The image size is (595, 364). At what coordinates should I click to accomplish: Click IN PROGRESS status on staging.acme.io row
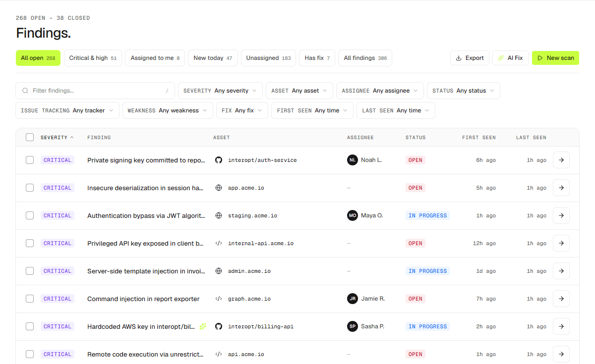tap(427, 215)
